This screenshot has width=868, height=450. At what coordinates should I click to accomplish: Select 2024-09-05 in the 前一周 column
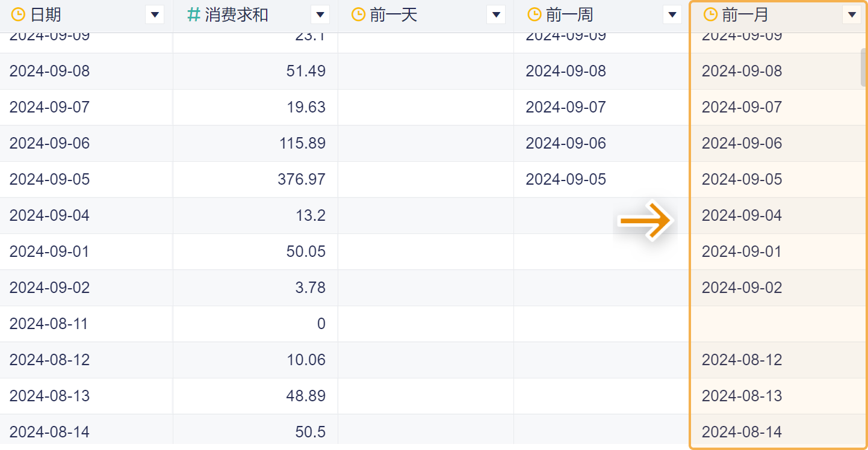pos(566,179)
